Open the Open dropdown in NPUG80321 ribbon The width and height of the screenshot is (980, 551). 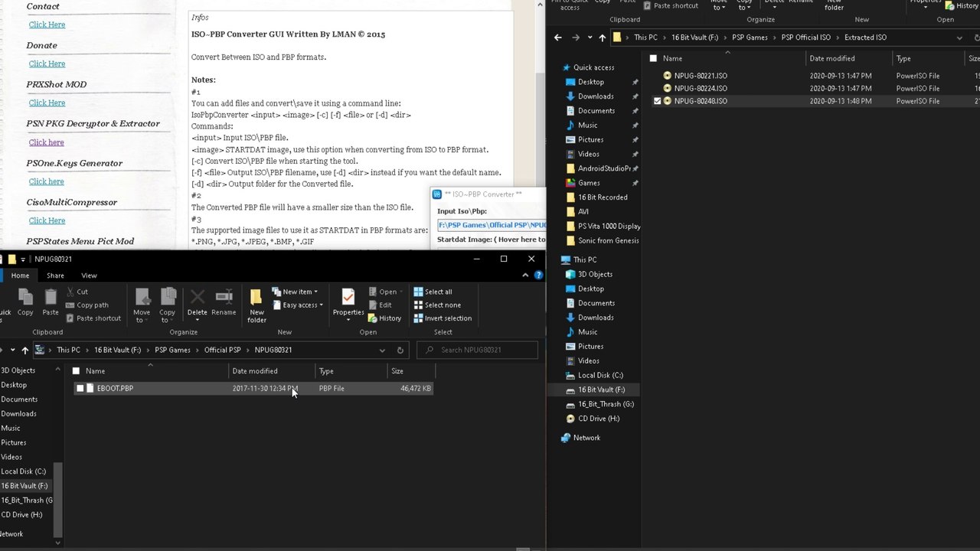click(385, 292)
